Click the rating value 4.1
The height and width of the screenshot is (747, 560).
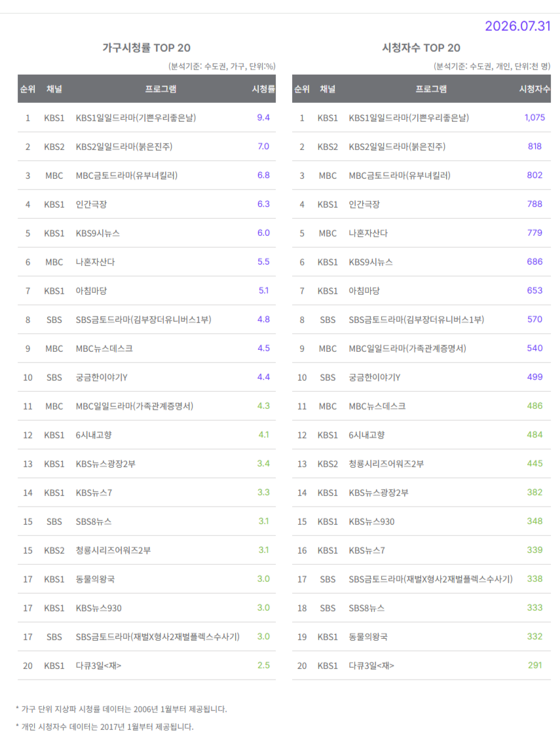coord(263,434)
